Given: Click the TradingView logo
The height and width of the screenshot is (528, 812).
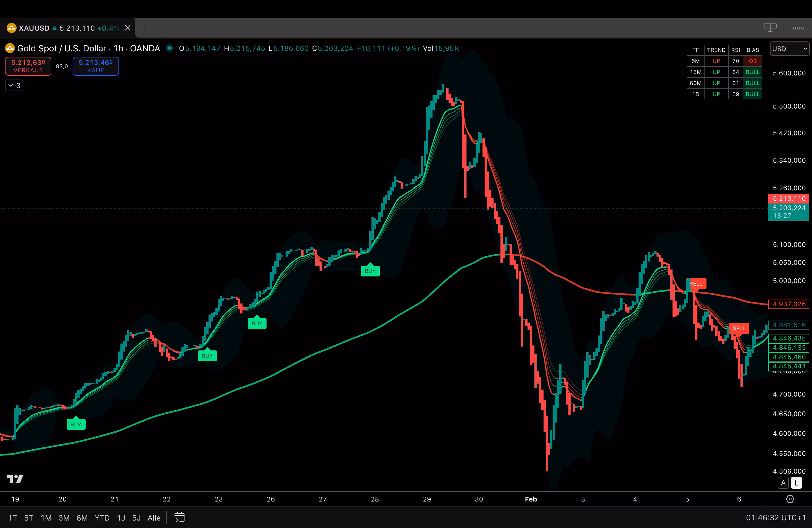Looking at the screenshot, I should point(15,479).
